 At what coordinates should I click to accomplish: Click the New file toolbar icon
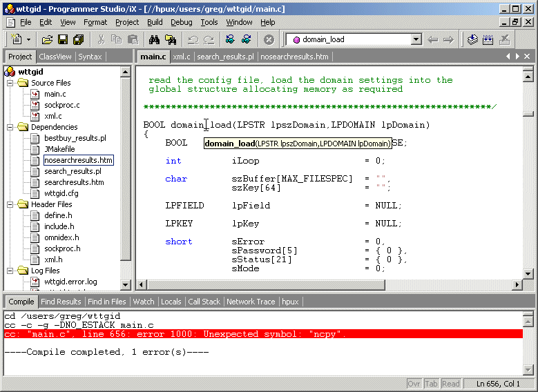[x=16, y=39]
